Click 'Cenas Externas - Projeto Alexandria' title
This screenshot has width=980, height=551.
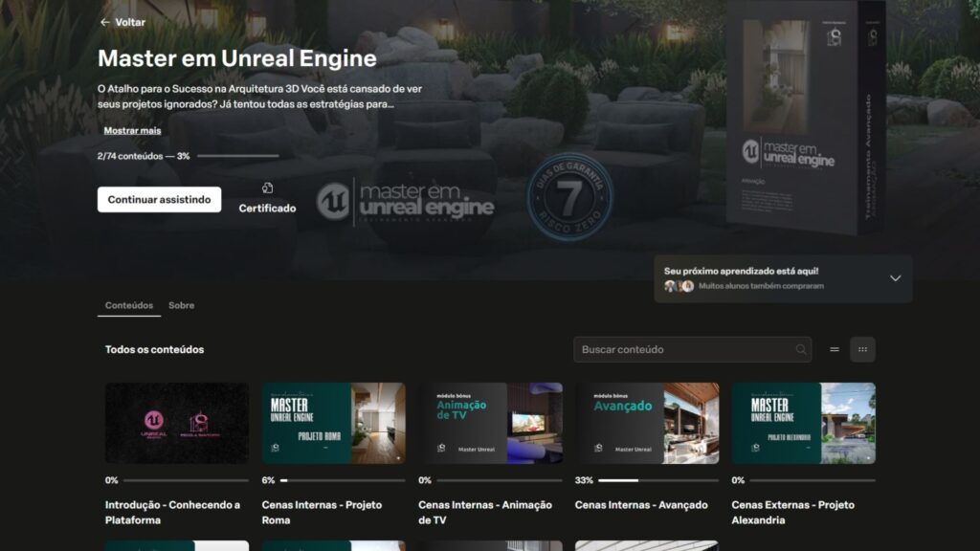(x=793, y=513)
